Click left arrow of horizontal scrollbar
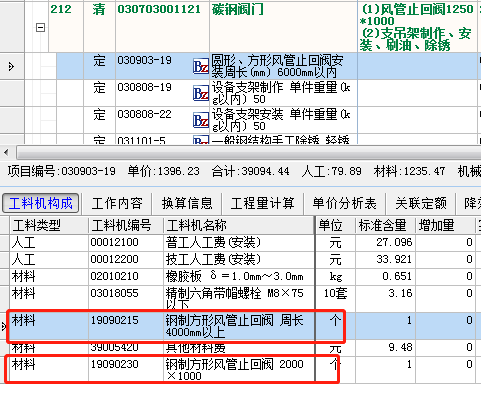The image size is (481, 394). tap(6, 153)
